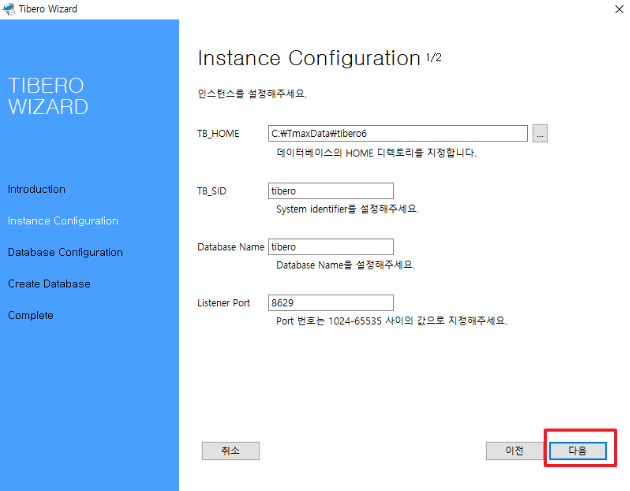Click the 'System identifier를 설정해주세요' hint text
This screenshot has width=630, height=491.
348,209
